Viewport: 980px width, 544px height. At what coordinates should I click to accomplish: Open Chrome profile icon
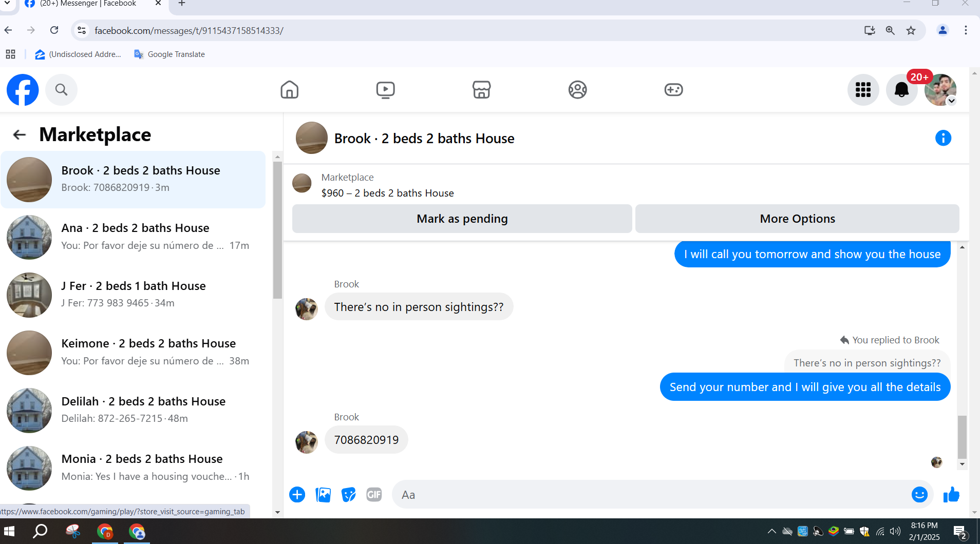943,30
